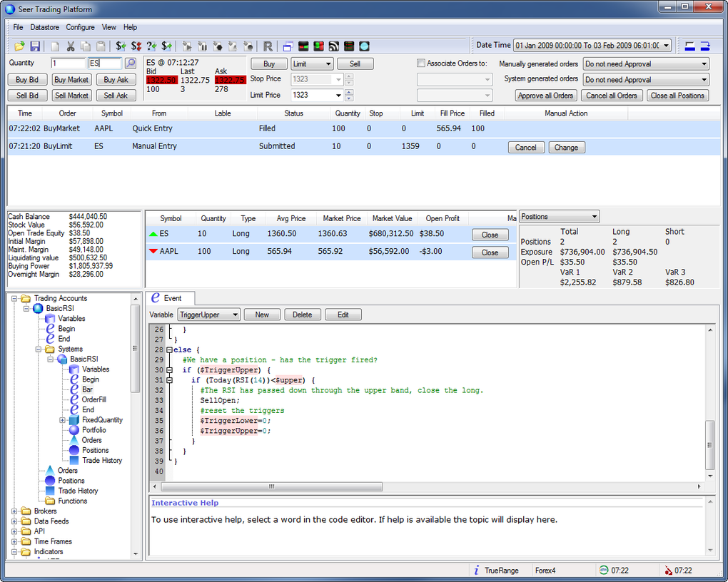Screen dimensions: 728x582
Task: Click the open folder toolbar icon
Action: tap(19, 46)
